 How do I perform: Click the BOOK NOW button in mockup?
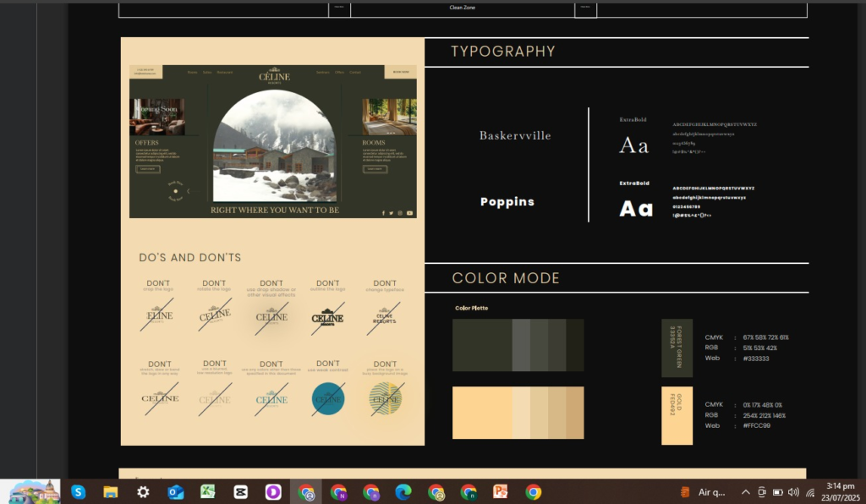coord(400,72)
